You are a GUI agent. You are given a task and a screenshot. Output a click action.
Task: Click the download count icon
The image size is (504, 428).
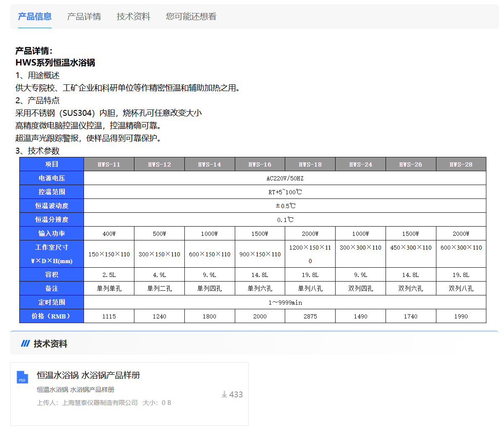224,394
